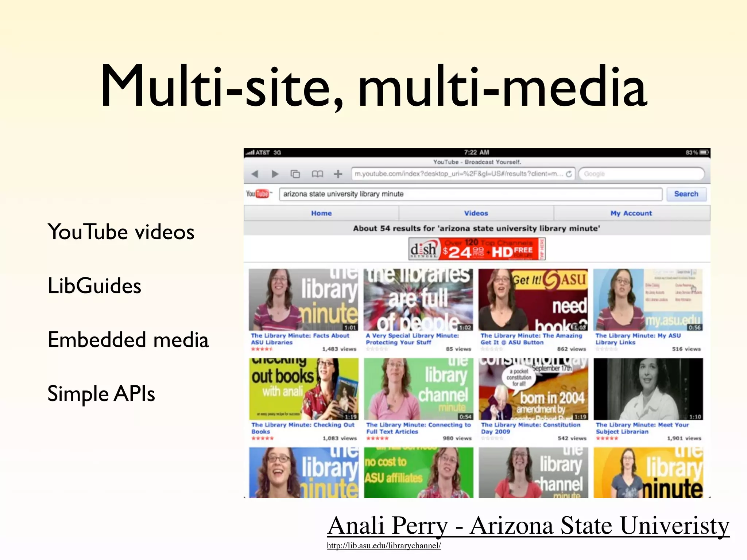Tap the Safari back arrow
The width and height of the screenshot is (747, 560).
tap(255, 174)
